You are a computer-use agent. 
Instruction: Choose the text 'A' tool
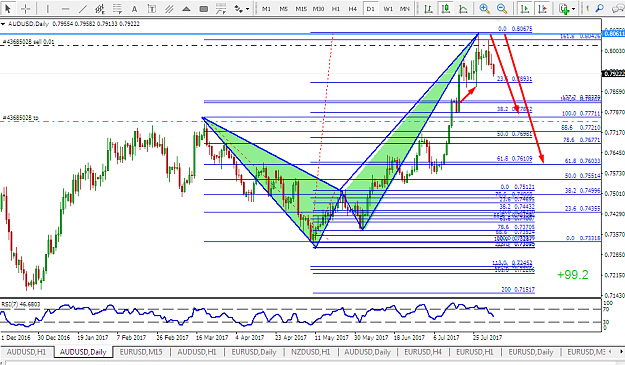click(134, 9)
